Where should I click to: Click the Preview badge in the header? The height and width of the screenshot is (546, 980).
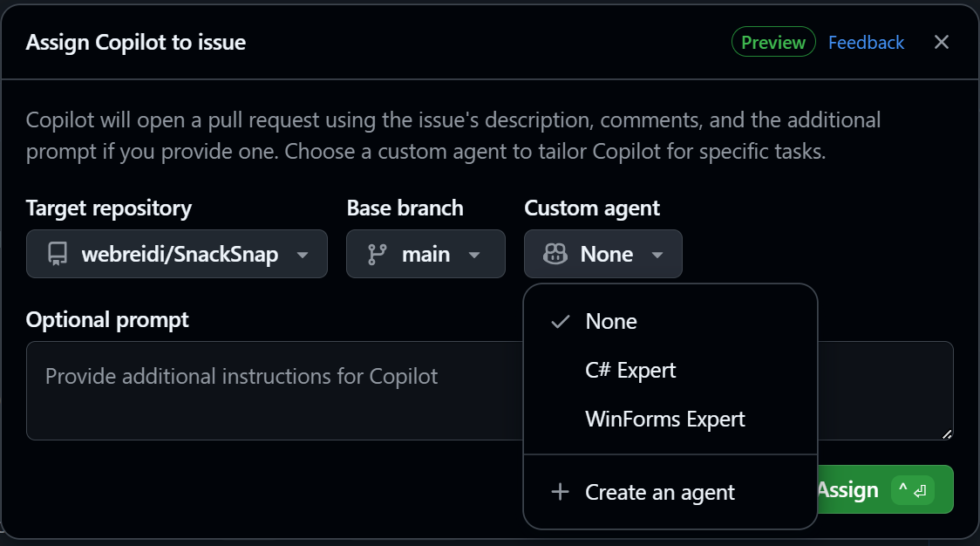(773, 42)
